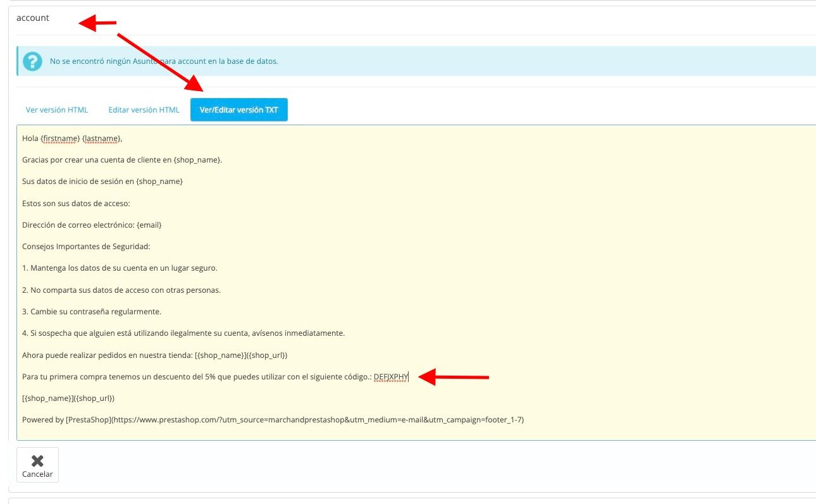Click the blue question mark info icon
Screen dimensions: 816x504
[32, 61]
